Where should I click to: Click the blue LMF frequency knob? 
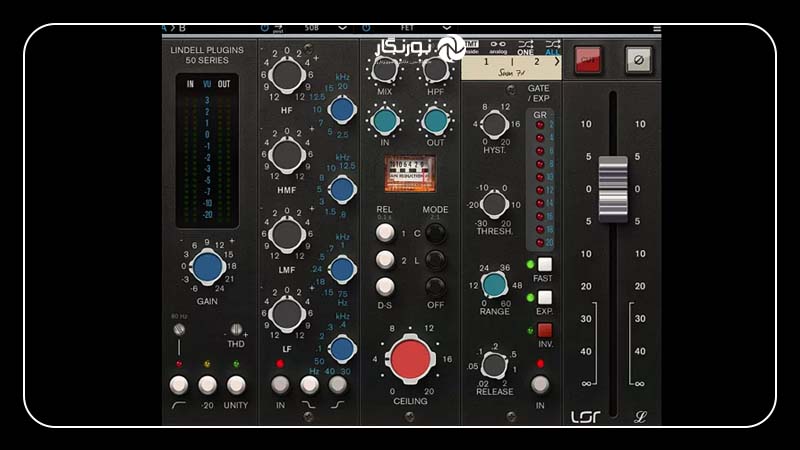[342, 269]
